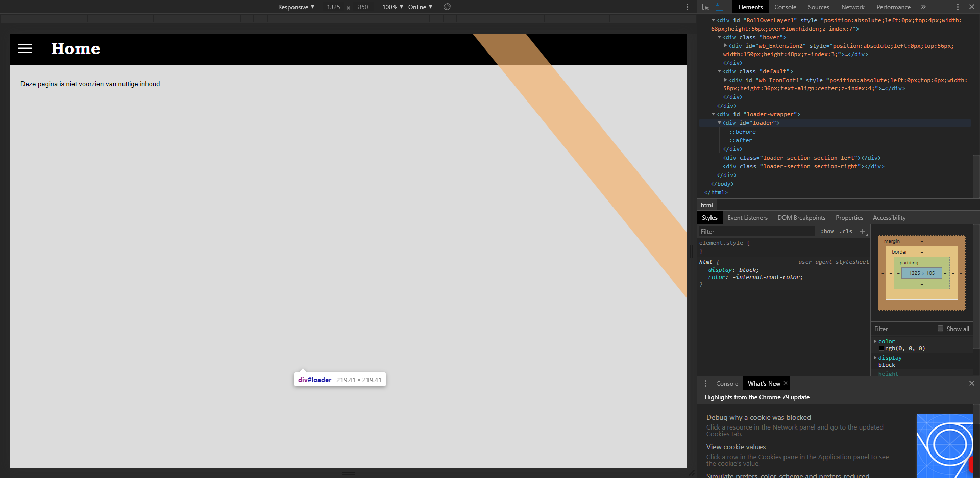This screenshot has height=478, width=980.
Task: Enable the Show all checkbox
Action: point(940,329)
